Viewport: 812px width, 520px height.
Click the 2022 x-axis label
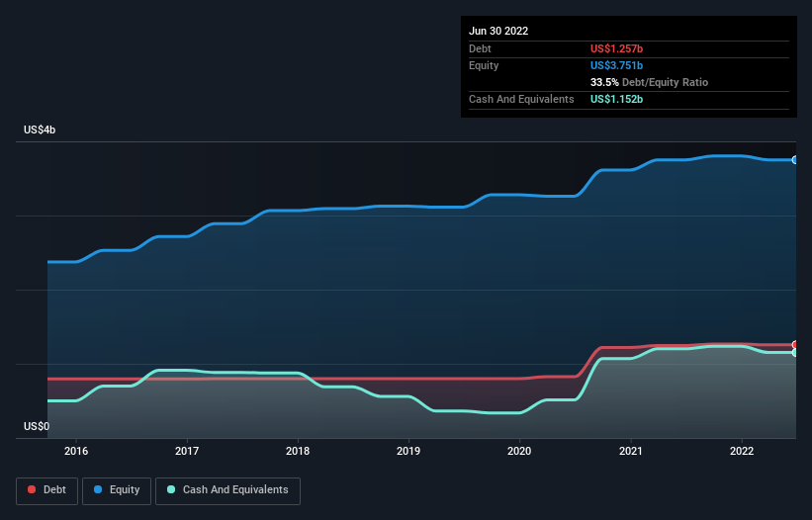[x=742, y=451]
